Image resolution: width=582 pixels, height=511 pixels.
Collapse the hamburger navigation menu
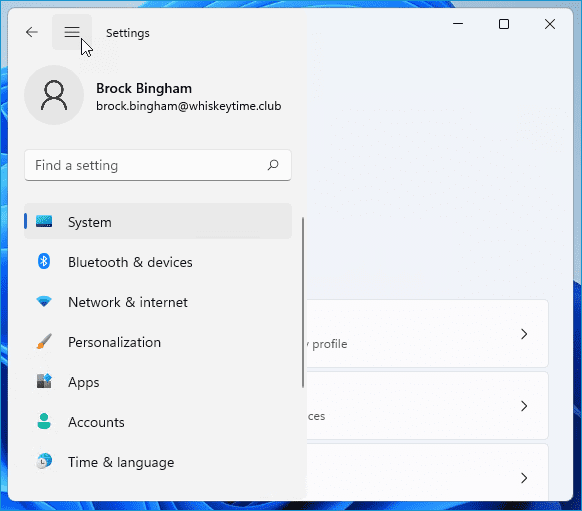tap(72, 32)
